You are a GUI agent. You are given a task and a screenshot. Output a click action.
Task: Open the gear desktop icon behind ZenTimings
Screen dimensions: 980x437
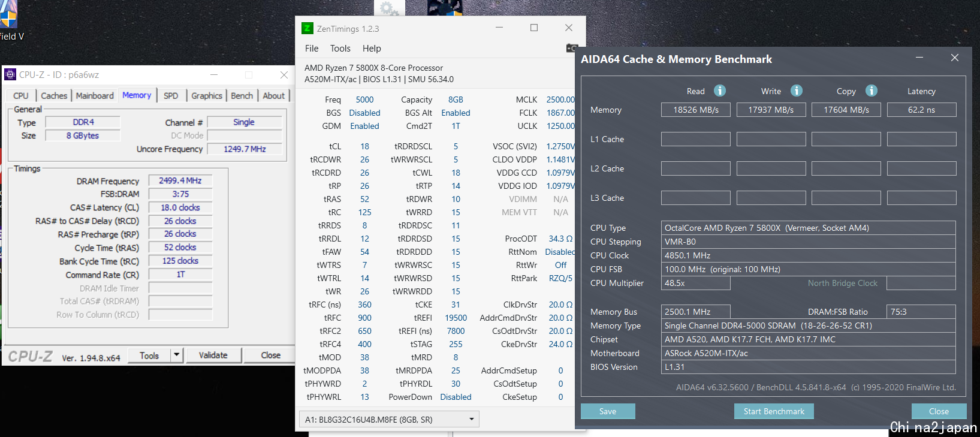[x=389, y=8]
